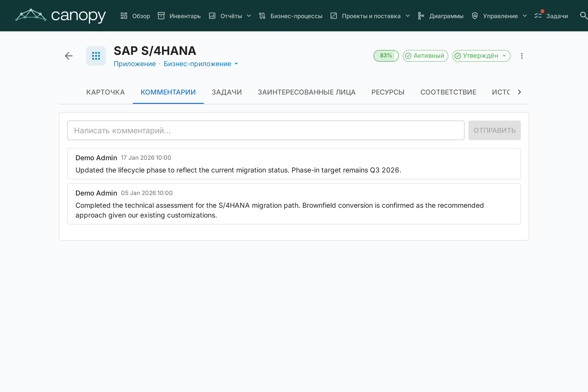This screenshot has height=392, width=588.
Task: Click the Активный check circle icon
Action: [x=408, y=56]
